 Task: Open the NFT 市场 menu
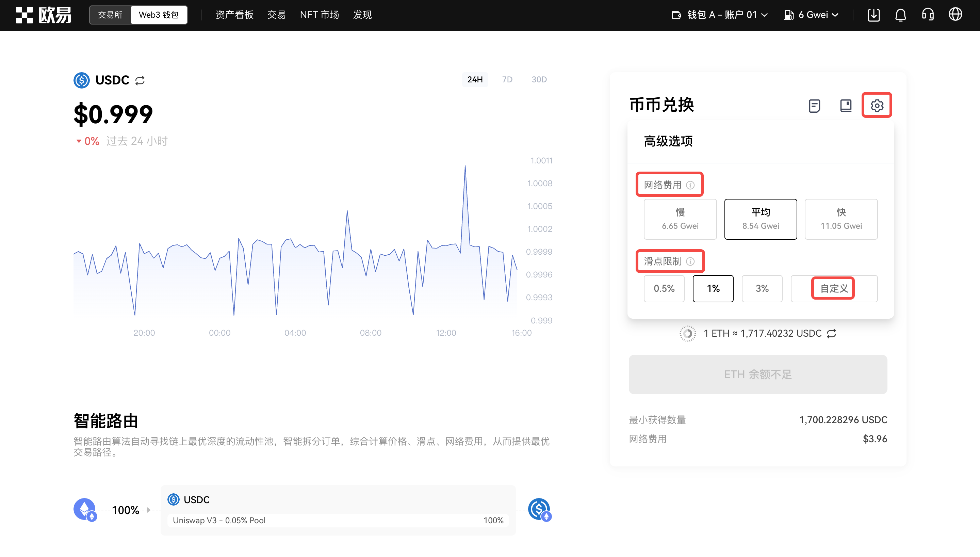tap(319, 15)
